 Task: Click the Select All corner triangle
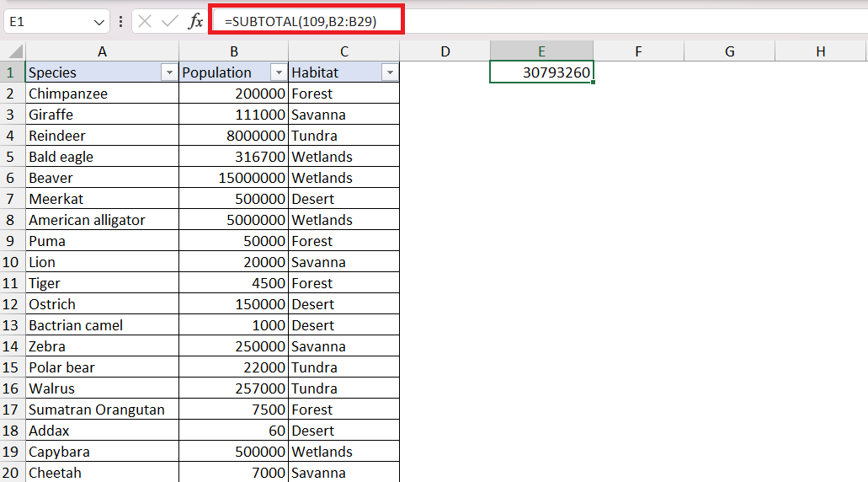(15, 51)
